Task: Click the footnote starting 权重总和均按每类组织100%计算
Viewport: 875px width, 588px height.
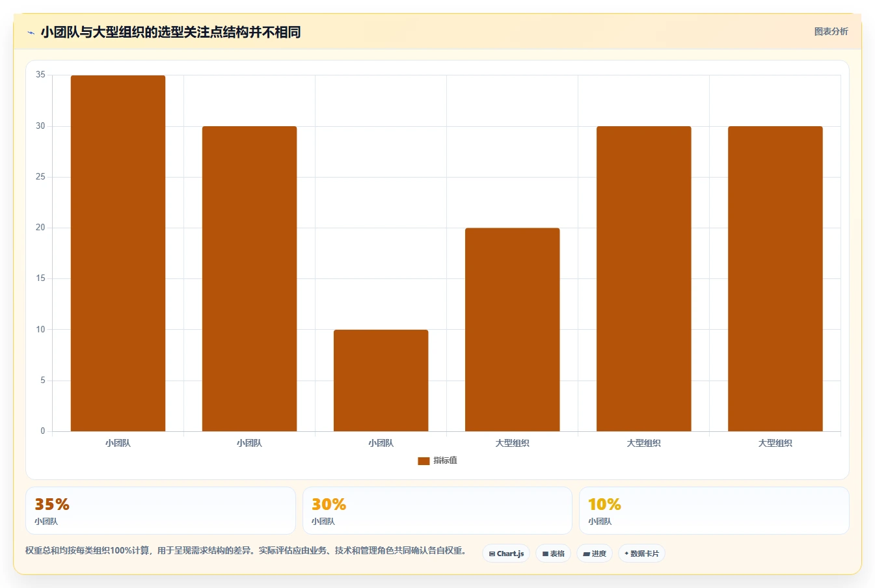Action: pyautogui.click(x=246, y=550)
